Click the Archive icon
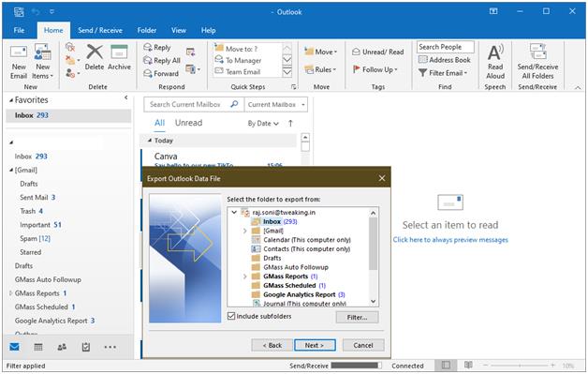The width and height of the screenshot is (588, 374). tap(119, 52)
